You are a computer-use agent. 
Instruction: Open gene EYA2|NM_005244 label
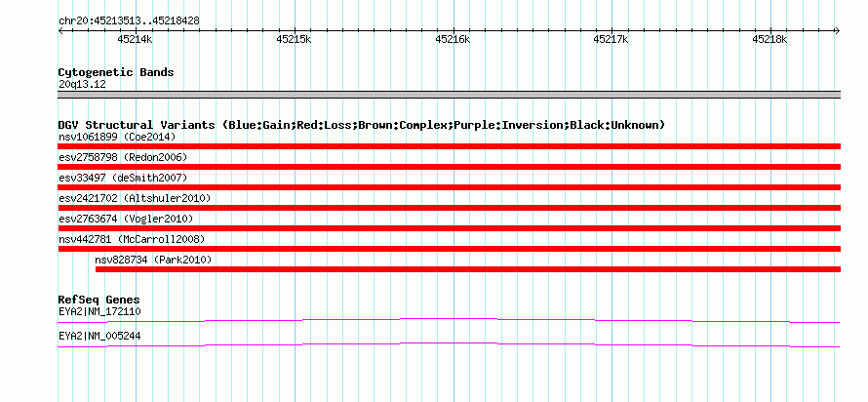coord(99,336)
